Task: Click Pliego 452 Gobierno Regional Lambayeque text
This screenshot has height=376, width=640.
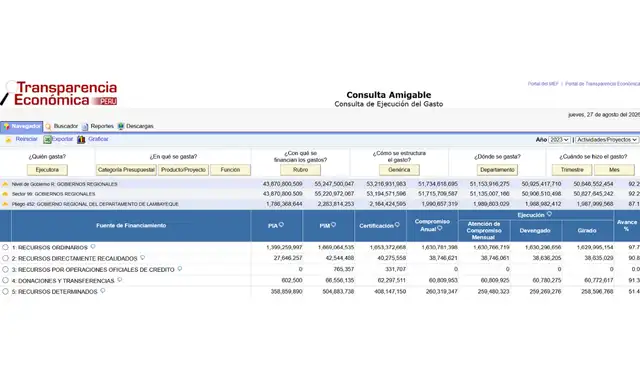Action: pos(95,204)
